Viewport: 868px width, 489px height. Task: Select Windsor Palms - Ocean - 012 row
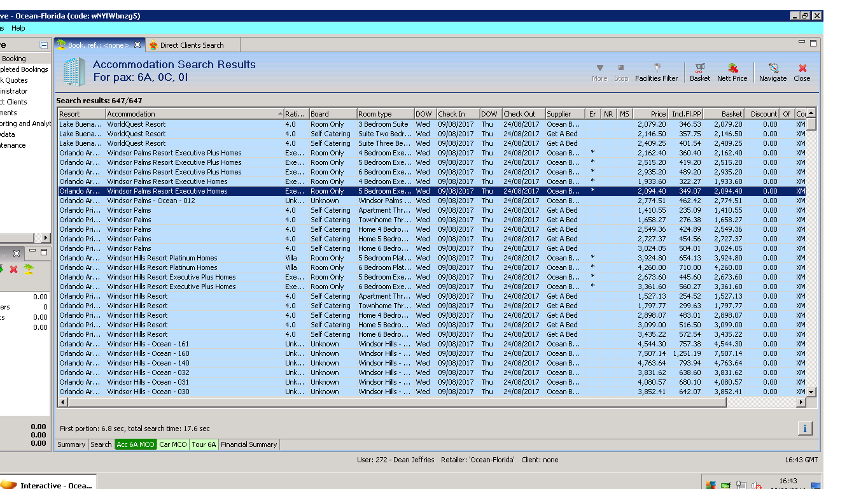click(151, 201)
